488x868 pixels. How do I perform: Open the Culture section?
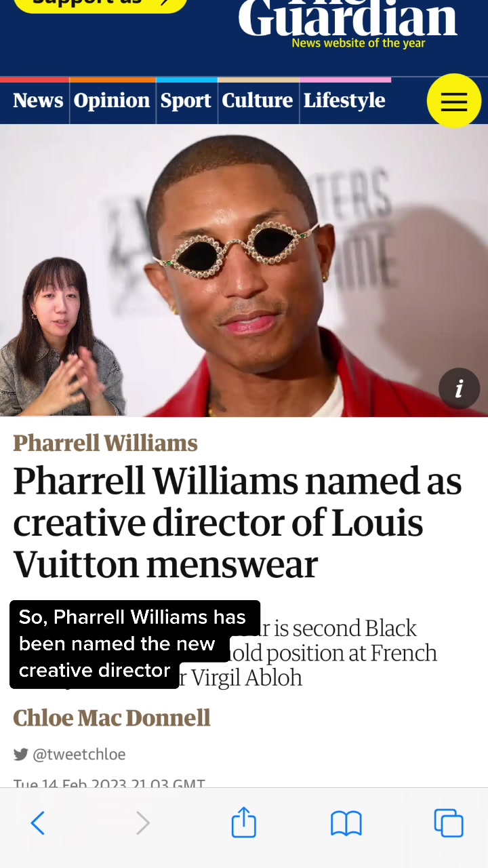258,100
